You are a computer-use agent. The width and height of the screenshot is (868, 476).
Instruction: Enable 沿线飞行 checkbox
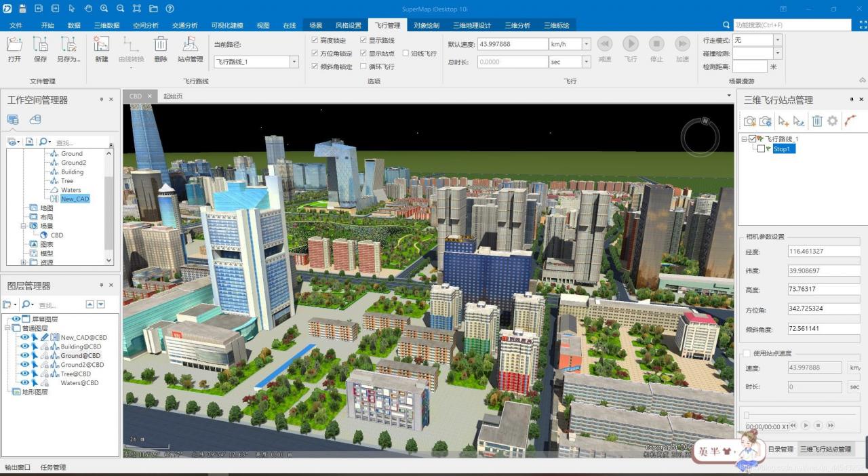pyautogui.click(x=406, y=53)
